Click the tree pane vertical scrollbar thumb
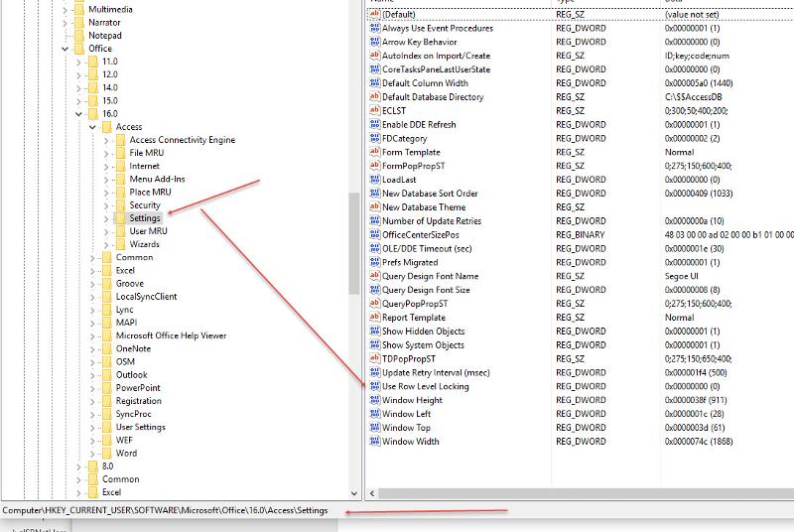 (x=354, y=243)
